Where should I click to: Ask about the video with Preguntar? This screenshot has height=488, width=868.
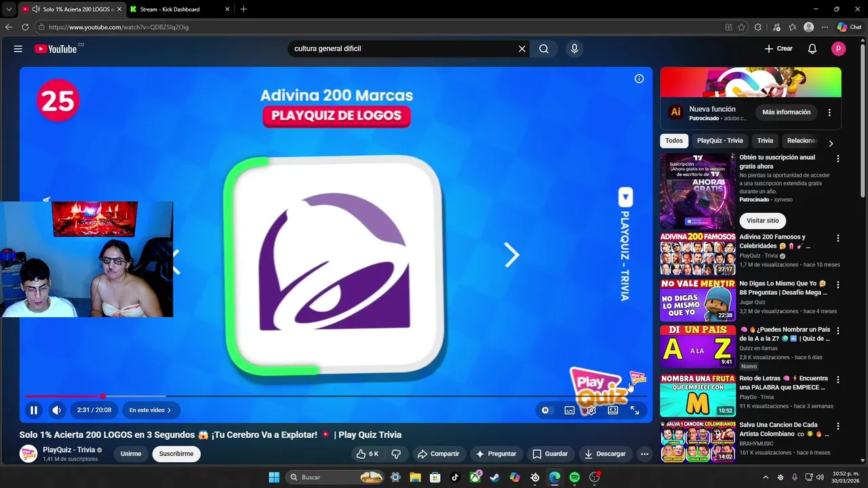(x=496, y=454)
